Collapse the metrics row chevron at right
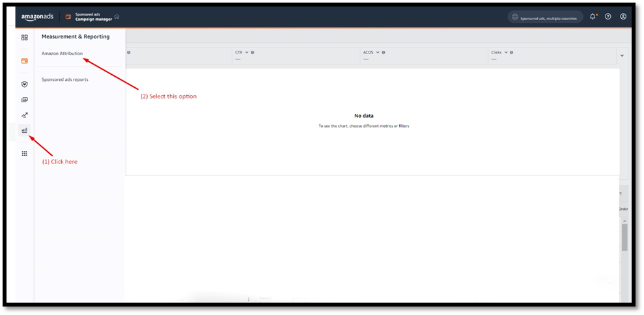 (622, 55)
